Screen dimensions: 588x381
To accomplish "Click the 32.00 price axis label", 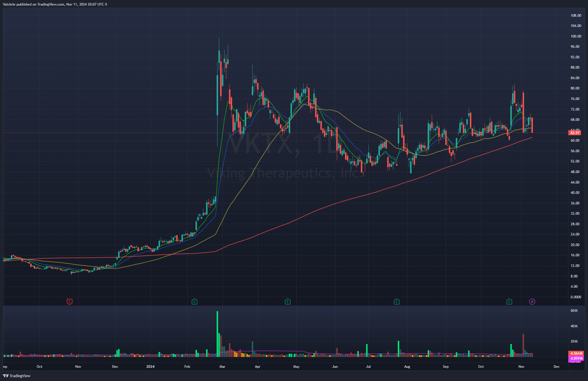I will point(575,214).
